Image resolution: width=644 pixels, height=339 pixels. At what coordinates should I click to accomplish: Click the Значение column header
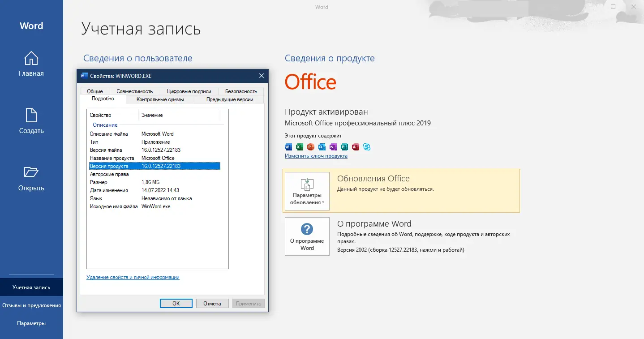[x=179, y=115]
